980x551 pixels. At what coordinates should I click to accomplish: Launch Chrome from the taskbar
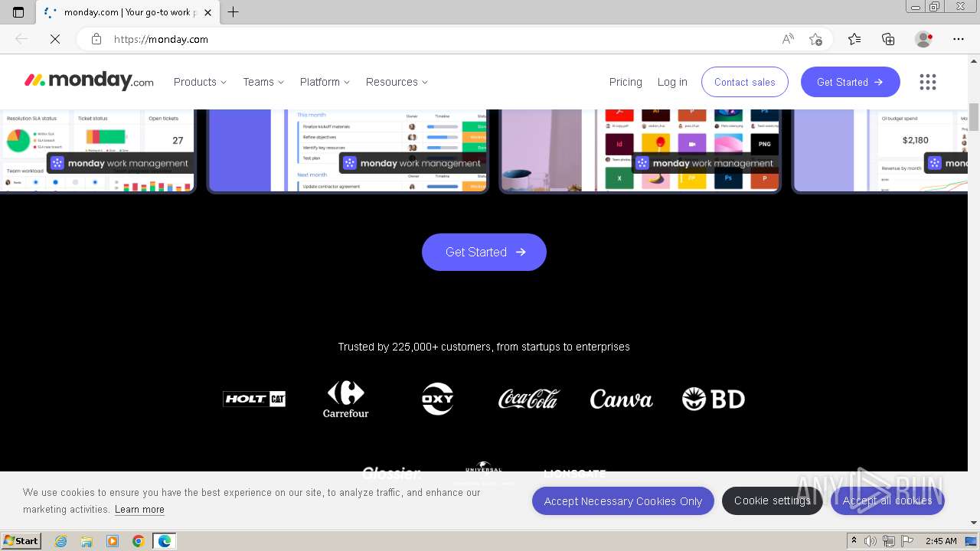click(x=138, y=541)
